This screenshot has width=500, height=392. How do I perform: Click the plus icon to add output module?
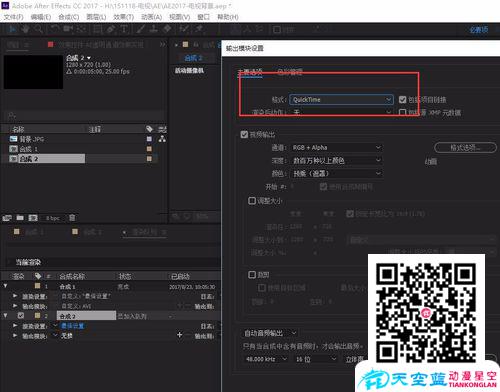click(x=179, y=335)
